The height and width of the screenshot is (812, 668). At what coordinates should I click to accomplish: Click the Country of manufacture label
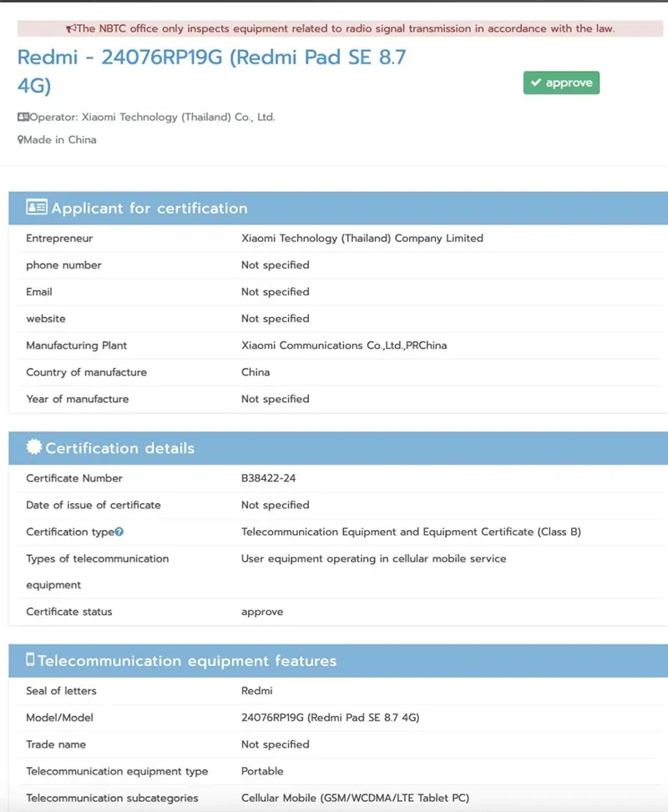87,372
